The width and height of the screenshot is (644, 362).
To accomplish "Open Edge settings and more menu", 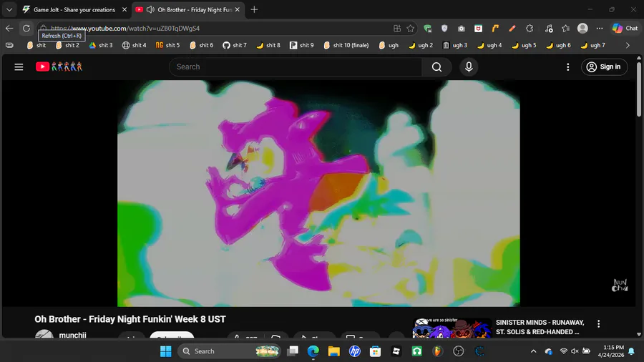I will 599,29.
